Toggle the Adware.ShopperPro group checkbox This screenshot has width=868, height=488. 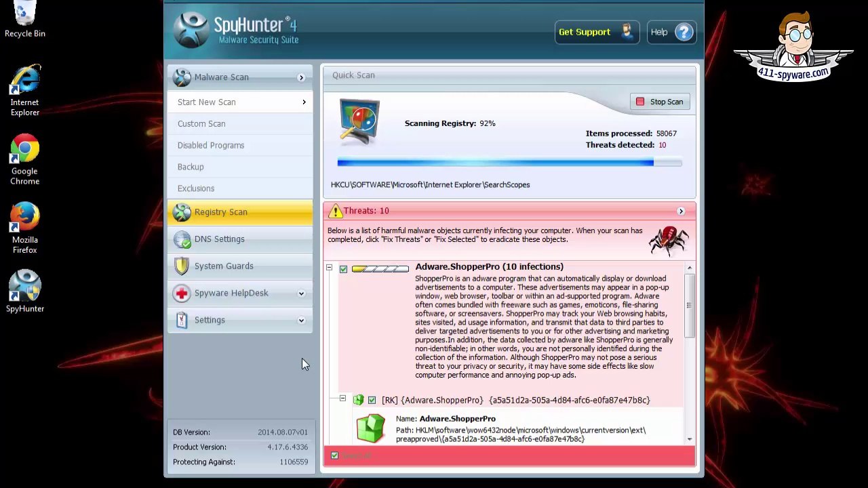click(x=343, y=270)
